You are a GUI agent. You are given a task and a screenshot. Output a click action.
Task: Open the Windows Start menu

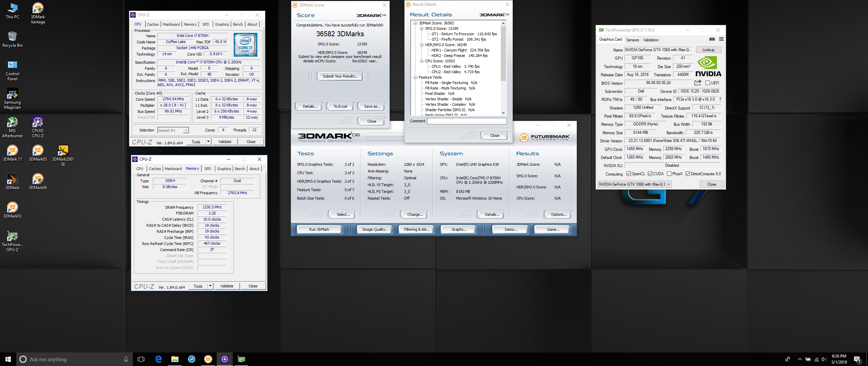[8, 359]
